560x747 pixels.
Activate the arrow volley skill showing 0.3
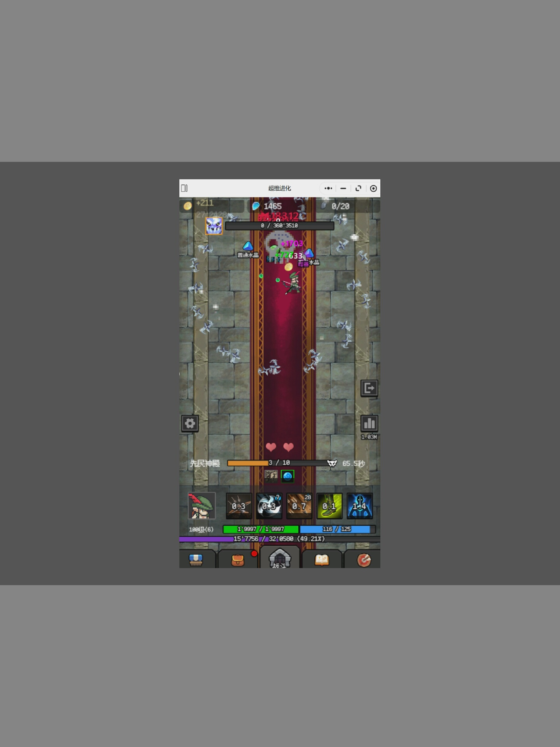239,506
